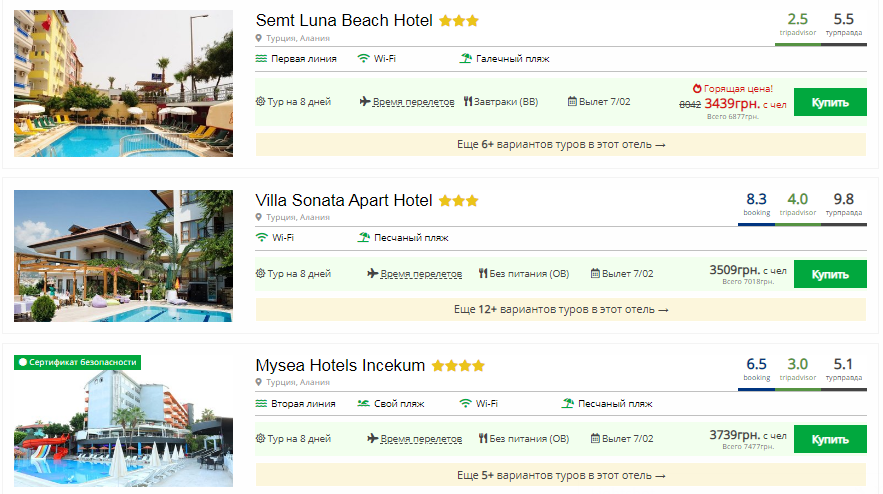The width and height of the screenshot is (883, 494).
Task: Expand 6+ more tour options for Semt Luna
Action: click(x=561, y=145)
